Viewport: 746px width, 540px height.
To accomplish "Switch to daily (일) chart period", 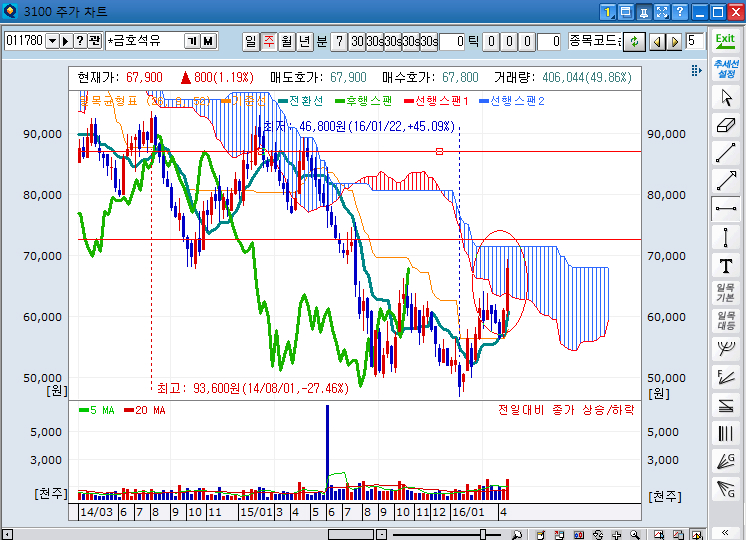I will coord(251,41).
